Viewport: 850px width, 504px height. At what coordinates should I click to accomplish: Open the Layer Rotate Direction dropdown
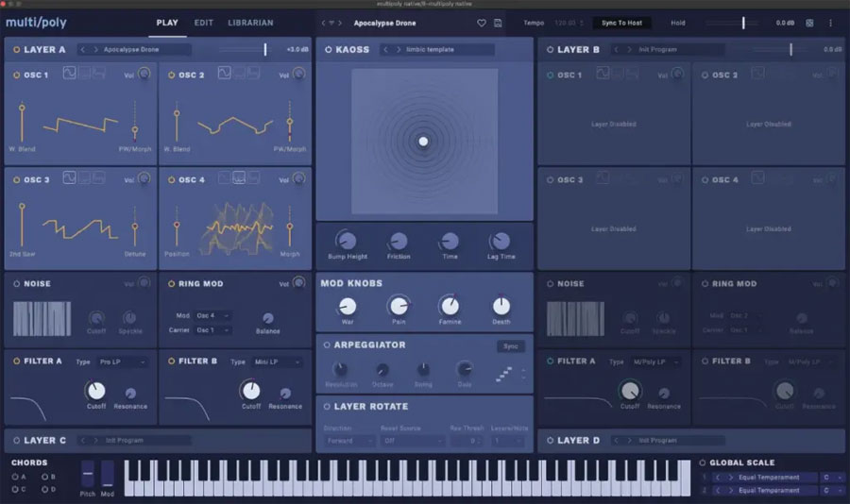[x=349, y=441]
